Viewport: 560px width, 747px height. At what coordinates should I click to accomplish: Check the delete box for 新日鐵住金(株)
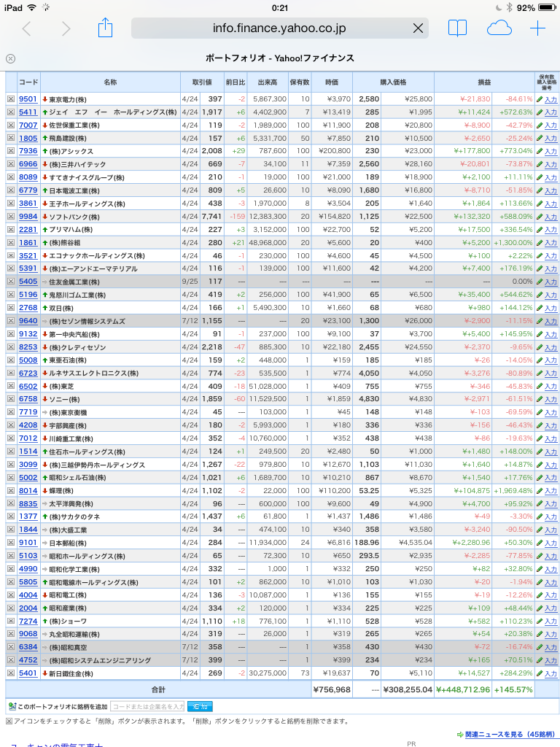[x=10, y=673]
